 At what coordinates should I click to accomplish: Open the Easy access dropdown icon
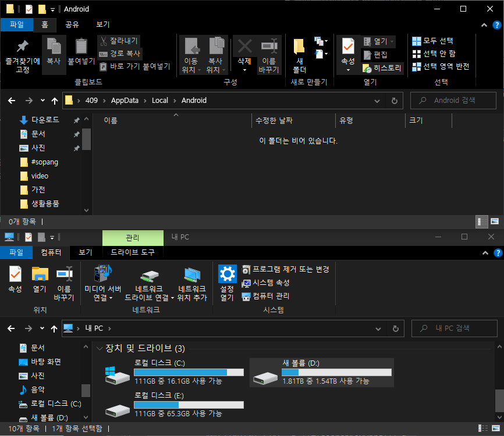tap(321, 53)
